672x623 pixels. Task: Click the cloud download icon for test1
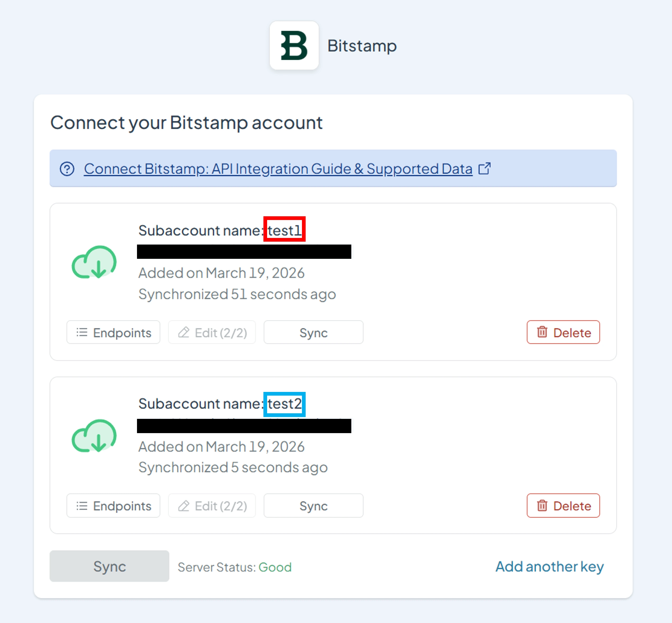pyautogui.click(x=94, y=262)
